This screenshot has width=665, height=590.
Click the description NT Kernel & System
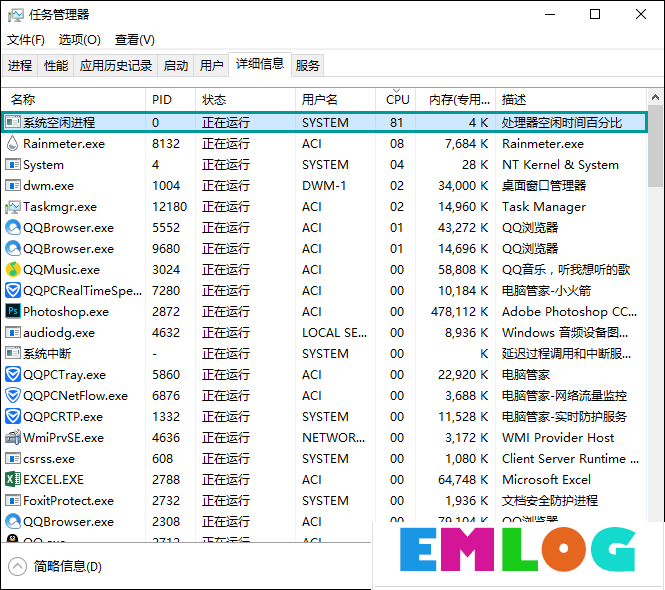(x=560, y=165)
